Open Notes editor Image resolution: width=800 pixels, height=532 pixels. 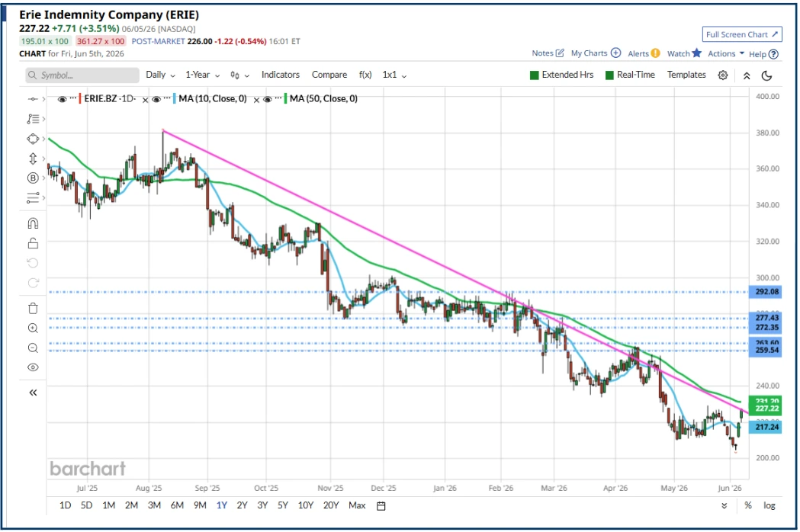(x=548, y=53)
